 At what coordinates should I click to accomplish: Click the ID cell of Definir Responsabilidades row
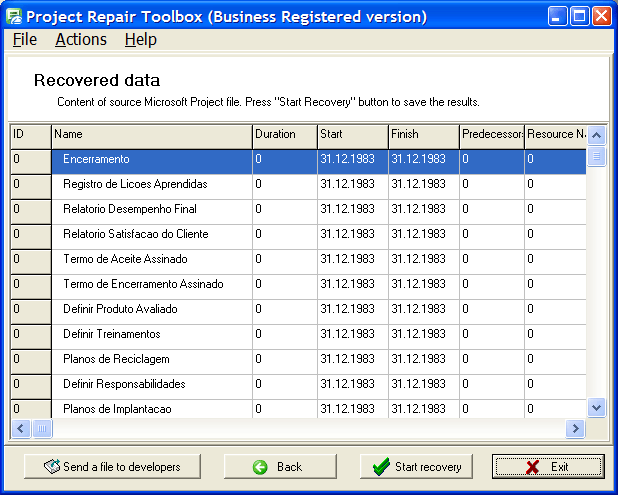31,387
